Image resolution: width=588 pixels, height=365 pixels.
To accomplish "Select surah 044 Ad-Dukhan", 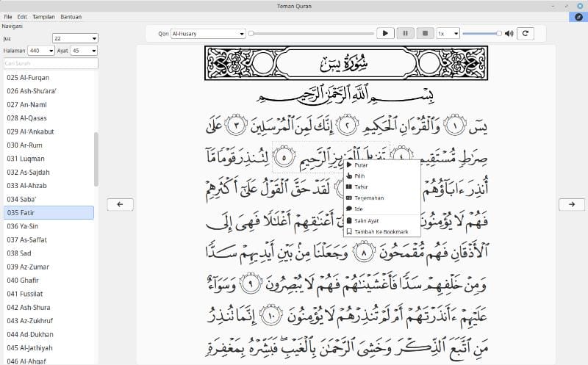I will [x=49, y=334].
